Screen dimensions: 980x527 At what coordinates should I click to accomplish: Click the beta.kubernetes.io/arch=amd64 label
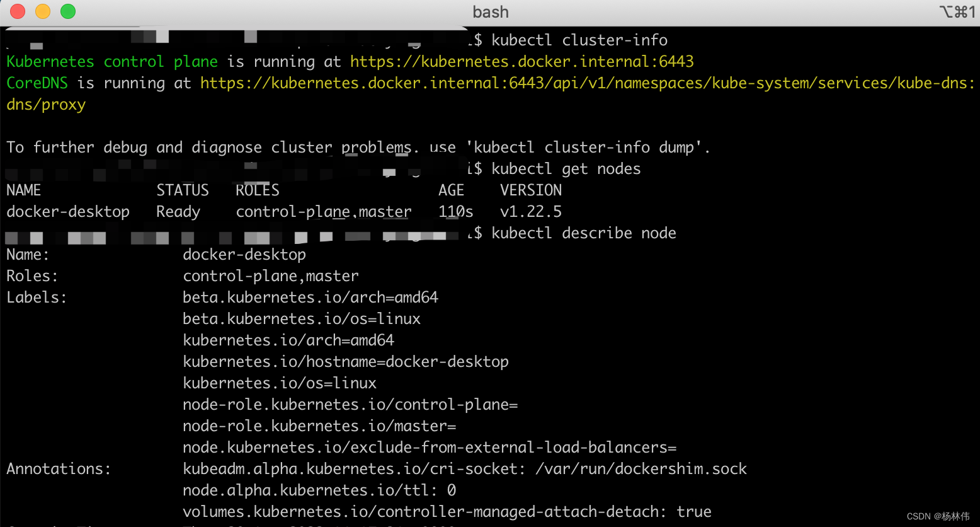311,298
